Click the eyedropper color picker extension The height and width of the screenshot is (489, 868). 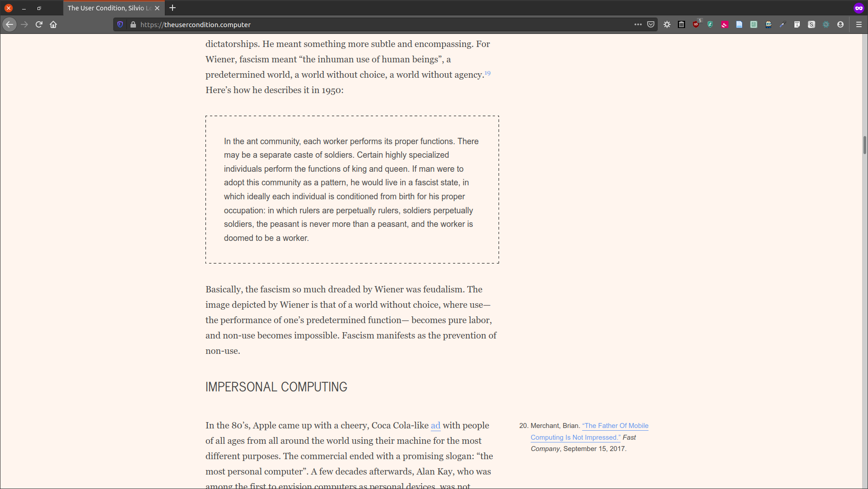[x=783, y=24]
